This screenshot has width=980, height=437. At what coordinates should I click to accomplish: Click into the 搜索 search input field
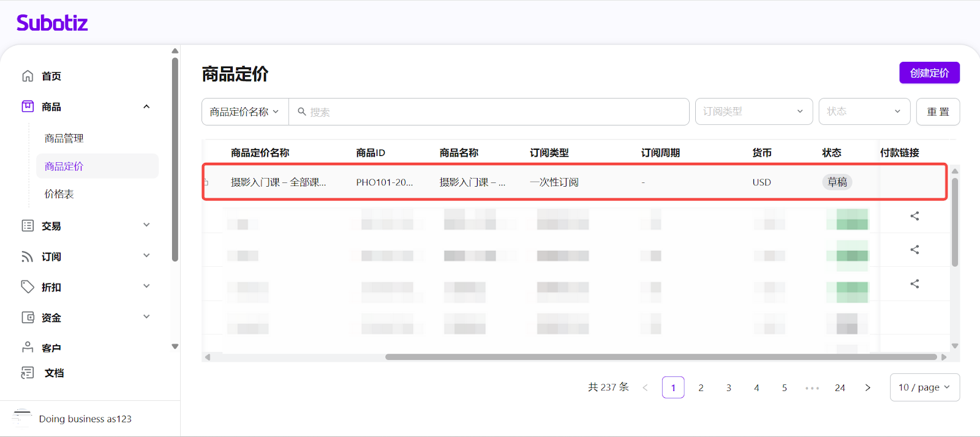[490, 111]
